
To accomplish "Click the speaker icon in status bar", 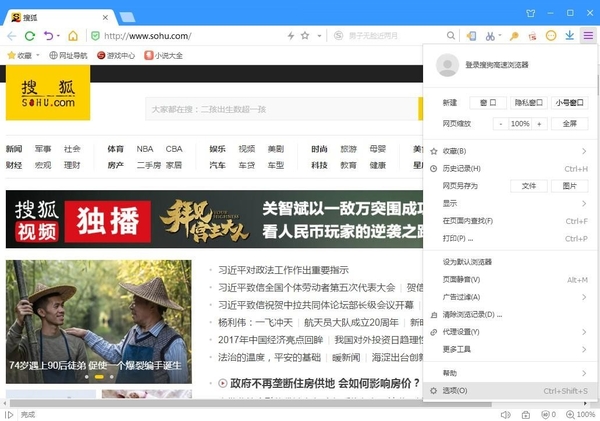I will 505,414.
